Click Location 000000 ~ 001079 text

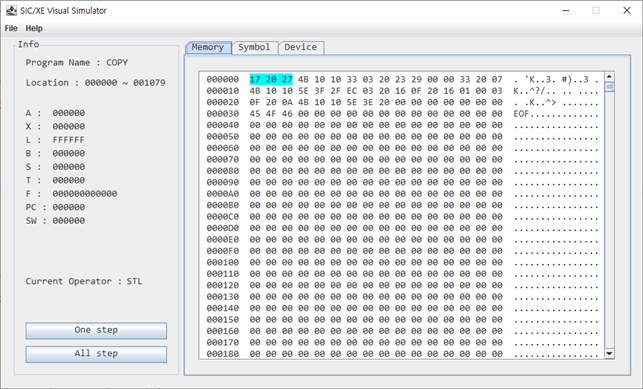click(96, 83)
